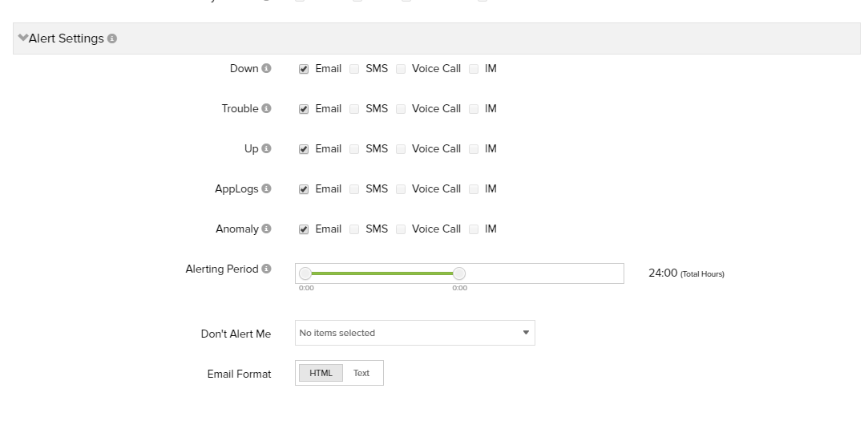Uncheck Email checkbox for Down alerts

pyautogui.click(x=304, y=69)
